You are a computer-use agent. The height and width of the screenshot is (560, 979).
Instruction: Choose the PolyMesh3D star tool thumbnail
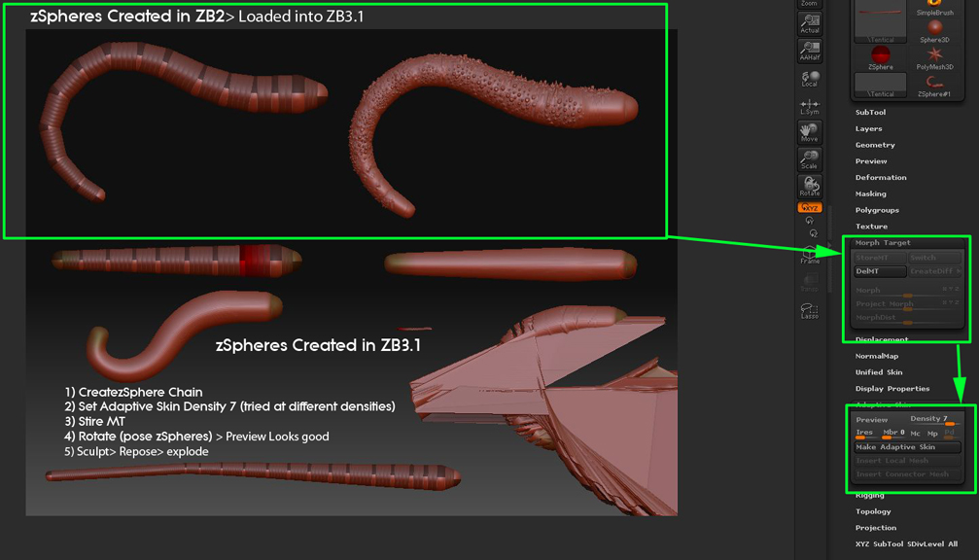[x=934, y=58]
